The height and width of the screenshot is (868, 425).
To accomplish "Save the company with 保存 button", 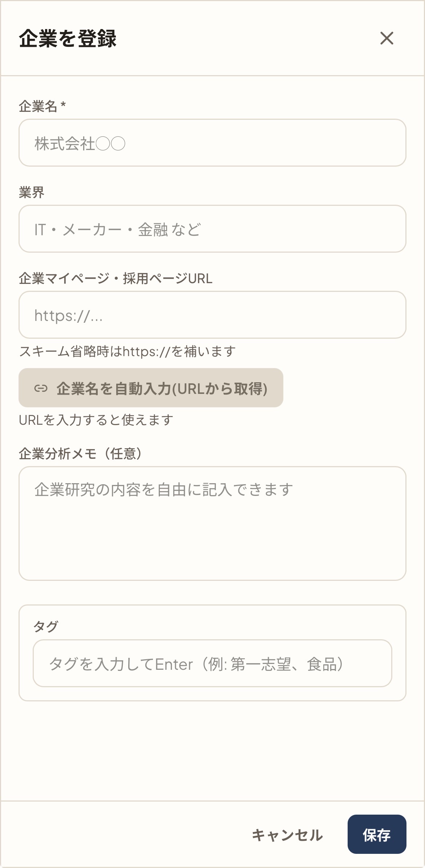I will coord(377,834).
